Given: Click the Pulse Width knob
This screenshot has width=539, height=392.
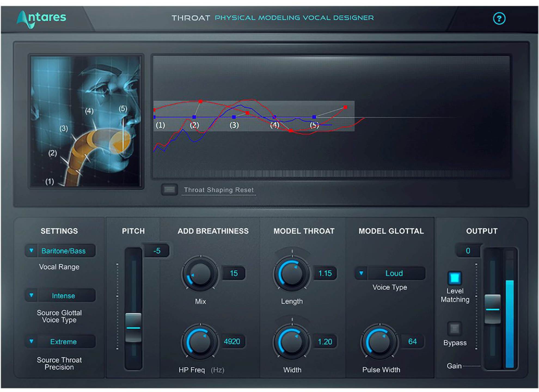Looking at the screenshot, I should [x=379, y=342].
